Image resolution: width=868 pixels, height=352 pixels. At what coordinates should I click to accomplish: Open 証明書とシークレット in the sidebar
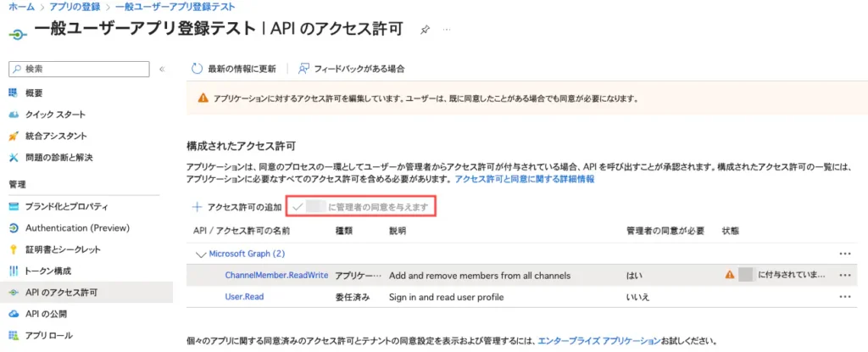[x=63, y=249]
